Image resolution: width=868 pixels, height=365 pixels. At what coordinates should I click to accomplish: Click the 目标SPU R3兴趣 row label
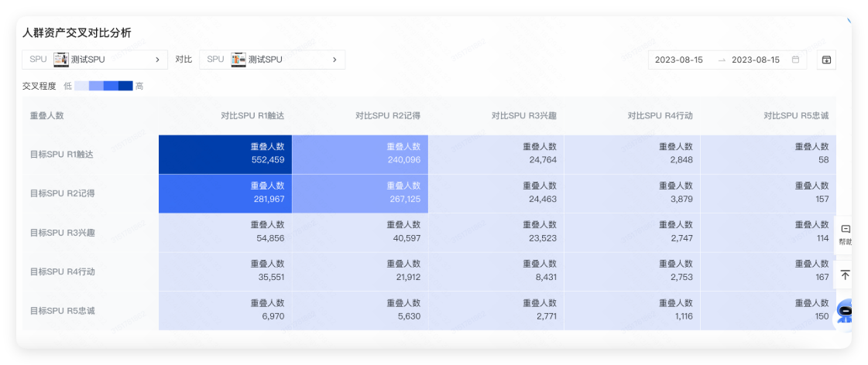pyautogui.click(x=62, y=233)
